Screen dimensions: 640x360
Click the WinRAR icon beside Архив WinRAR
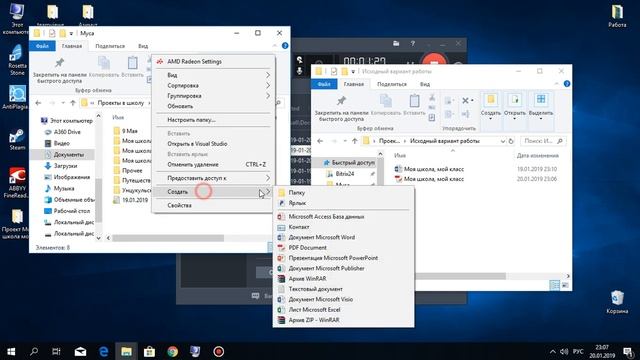click(x=281, y=279)
